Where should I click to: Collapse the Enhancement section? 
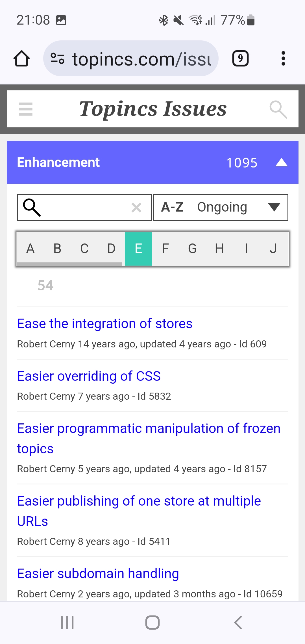[x=281, y=162]
